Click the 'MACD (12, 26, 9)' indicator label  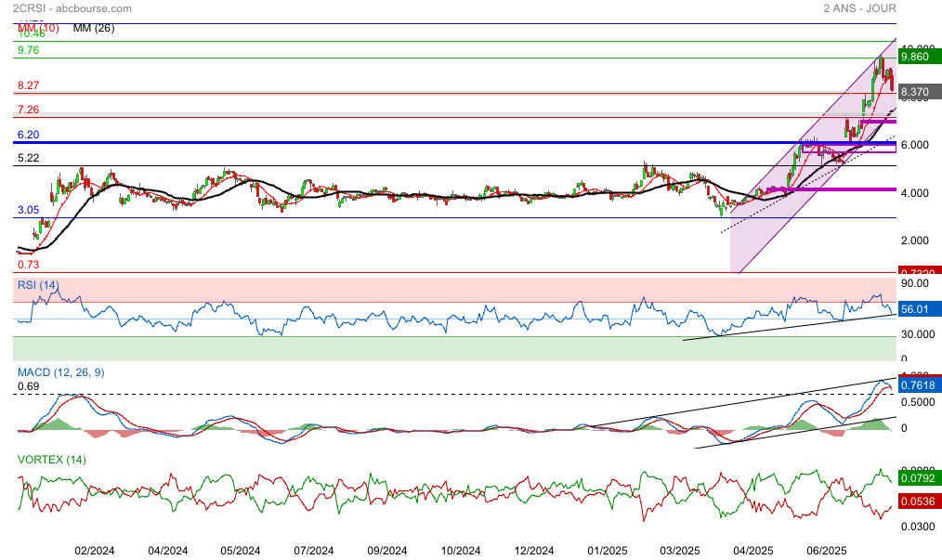(x=60, y=372)
